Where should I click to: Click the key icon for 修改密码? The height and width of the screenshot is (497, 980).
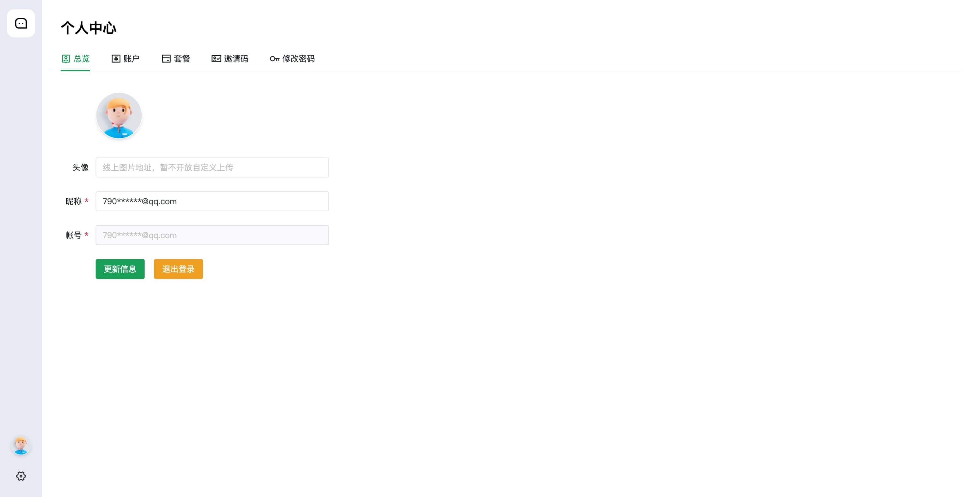pyautogui.click(x=274, y=59)
